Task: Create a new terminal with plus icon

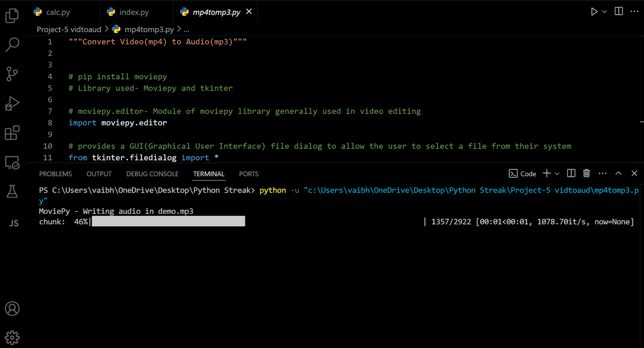Action: (x=546, y=173)
